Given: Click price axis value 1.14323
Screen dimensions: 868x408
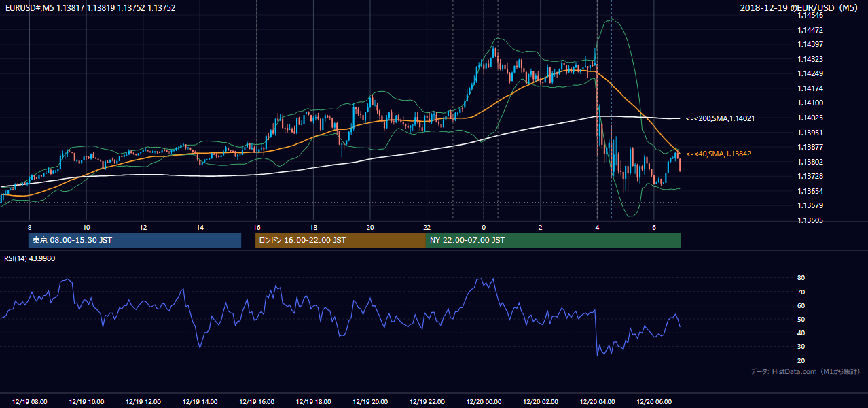Looking at the screenshot, I should (810, 59).
